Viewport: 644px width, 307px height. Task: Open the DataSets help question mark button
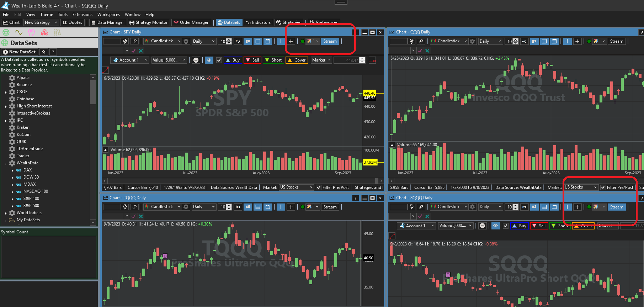pyautogui.click(x=53, y=52)
